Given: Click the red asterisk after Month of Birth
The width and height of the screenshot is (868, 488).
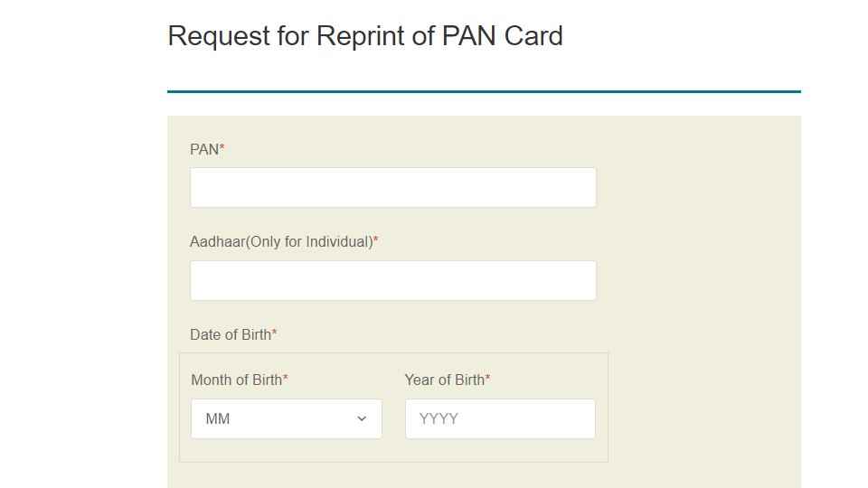Looking at the screenshot, I should click(x=286, y=378).
